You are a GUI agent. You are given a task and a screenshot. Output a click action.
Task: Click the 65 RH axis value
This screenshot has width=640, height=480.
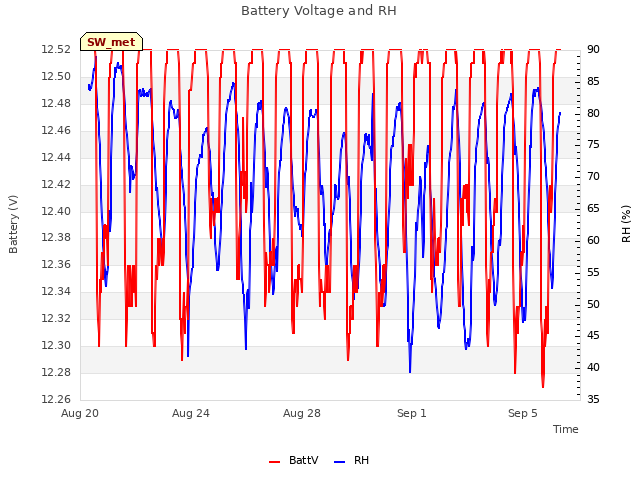(x=593, y=208)
